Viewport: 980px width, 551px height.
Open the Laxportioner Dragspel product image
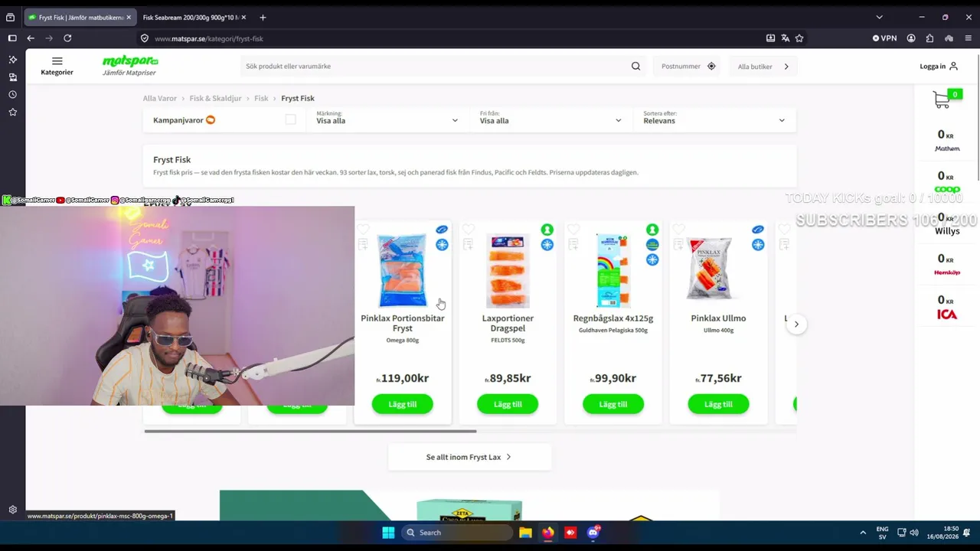tap(508, 269)
